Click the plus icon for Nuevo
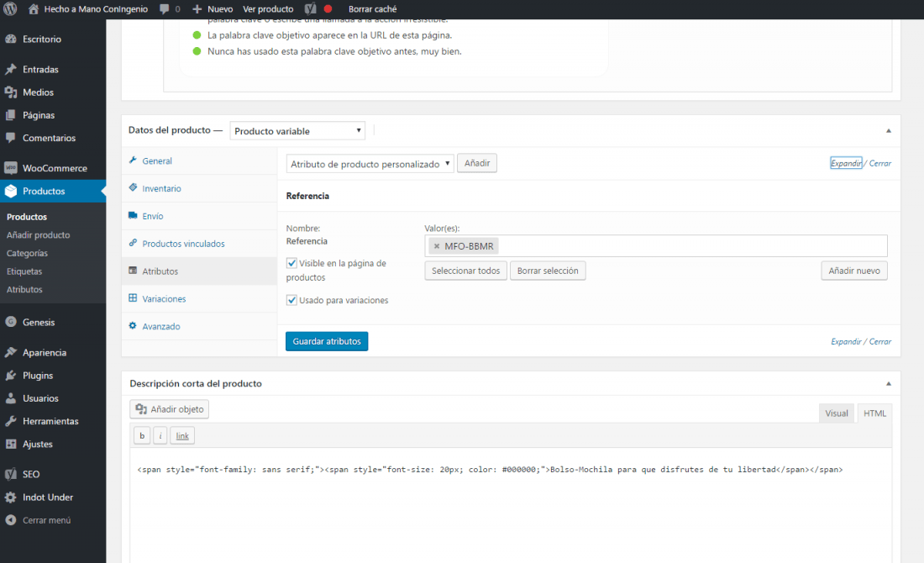This screenshot has width=924, height=563. (197, 9)
